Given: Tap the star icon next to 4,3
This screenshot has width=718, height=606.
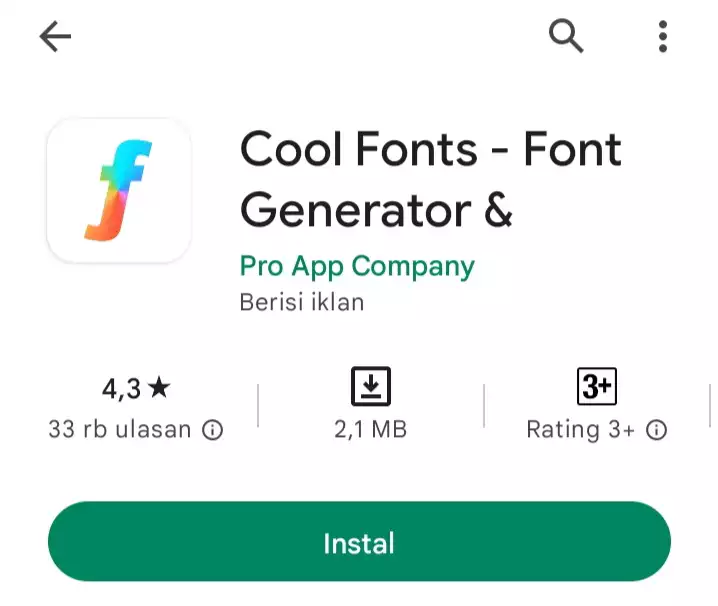Looking at the screenshot, I should [159, 387].
